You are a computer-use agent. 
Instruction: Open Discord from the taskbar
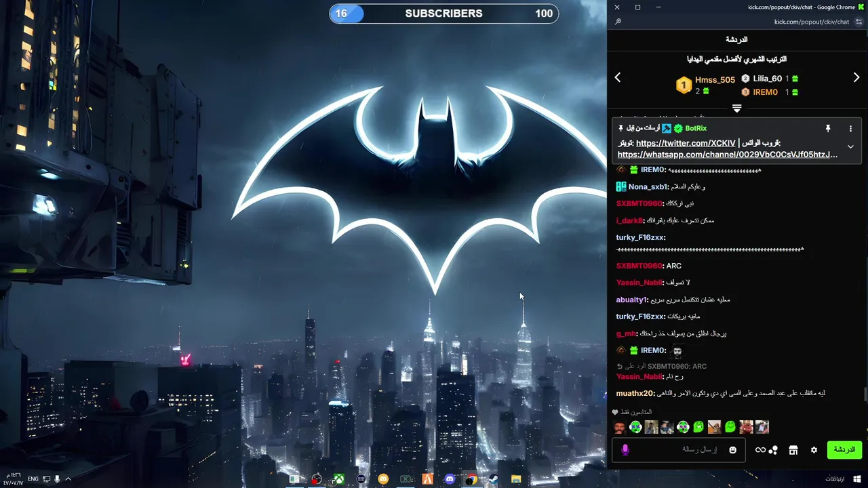pyautogui.click(x=450, y=479)
